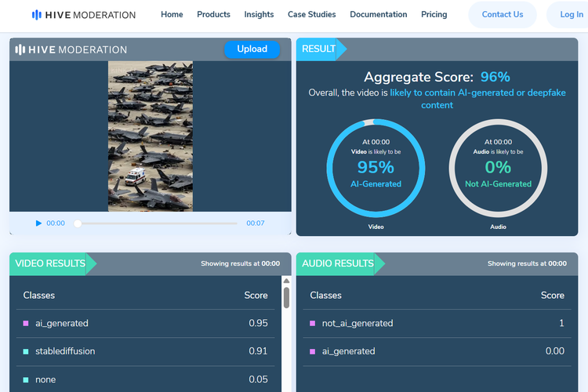588x392 pixels.
Task: Open the Pricing page
Action: pyautogui.click(x=434, y=14)
